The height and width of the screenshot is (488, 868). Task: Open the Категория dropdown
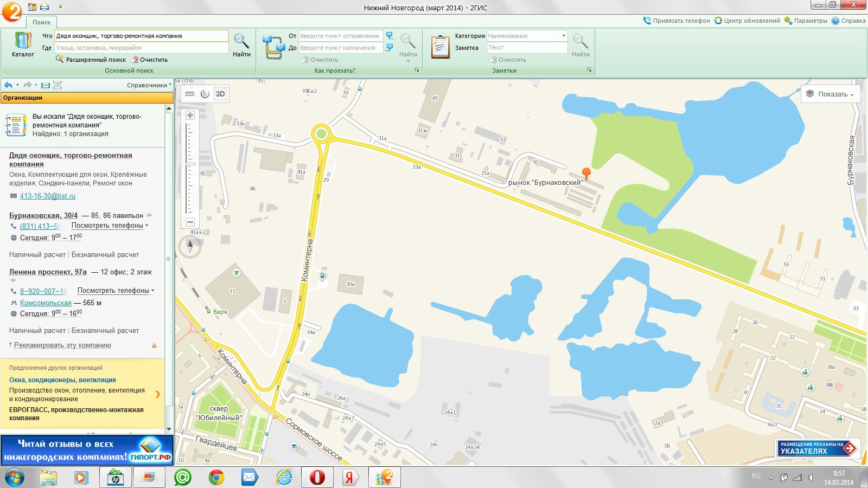point(564,36)
